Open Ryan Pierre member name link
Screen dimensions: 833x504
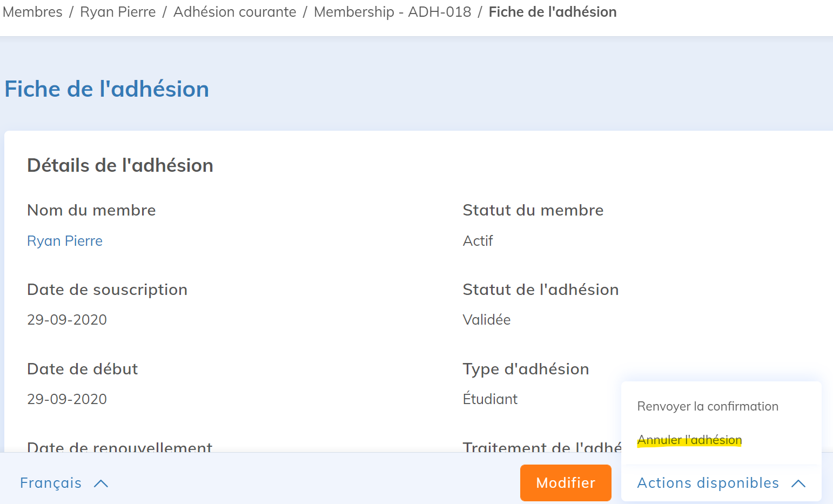(65, 241)
